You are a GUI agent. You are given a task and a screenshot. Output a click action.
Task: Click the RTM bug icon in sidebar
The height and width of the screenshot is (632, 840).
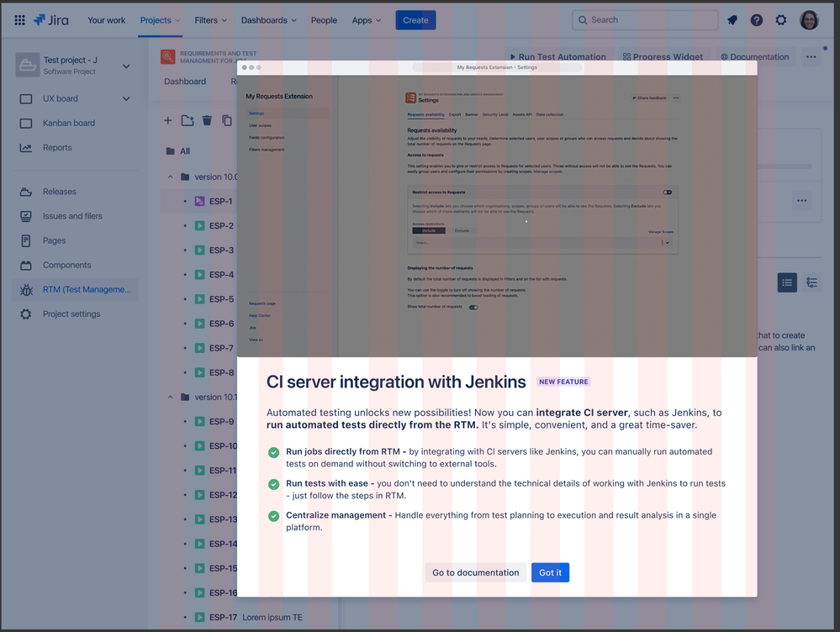[x=26, y=290]
